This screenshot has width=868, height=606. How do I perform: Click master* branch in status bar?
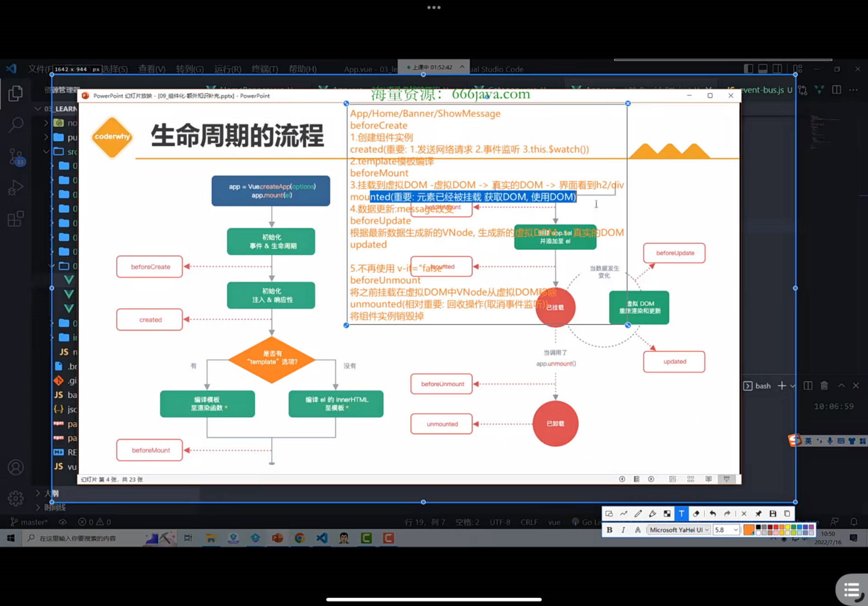pos(29,522)
